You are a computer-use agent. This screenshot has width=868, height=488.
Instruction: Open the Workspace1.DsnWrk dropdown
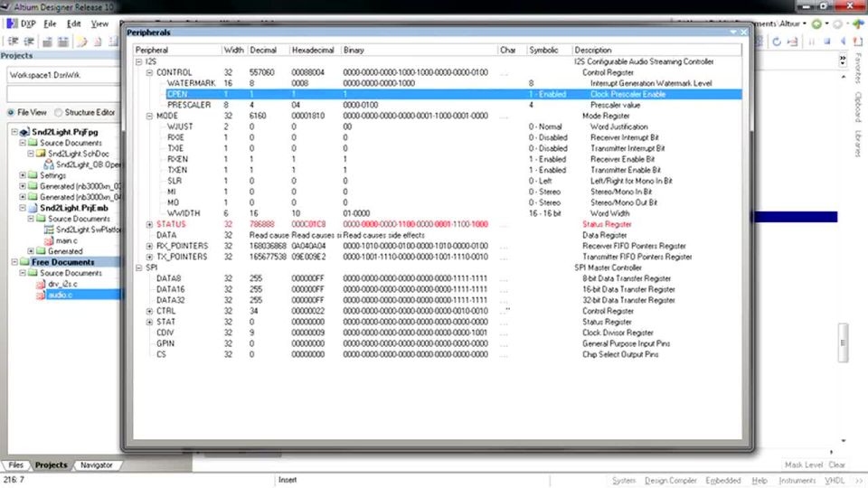tap(63, 75)
